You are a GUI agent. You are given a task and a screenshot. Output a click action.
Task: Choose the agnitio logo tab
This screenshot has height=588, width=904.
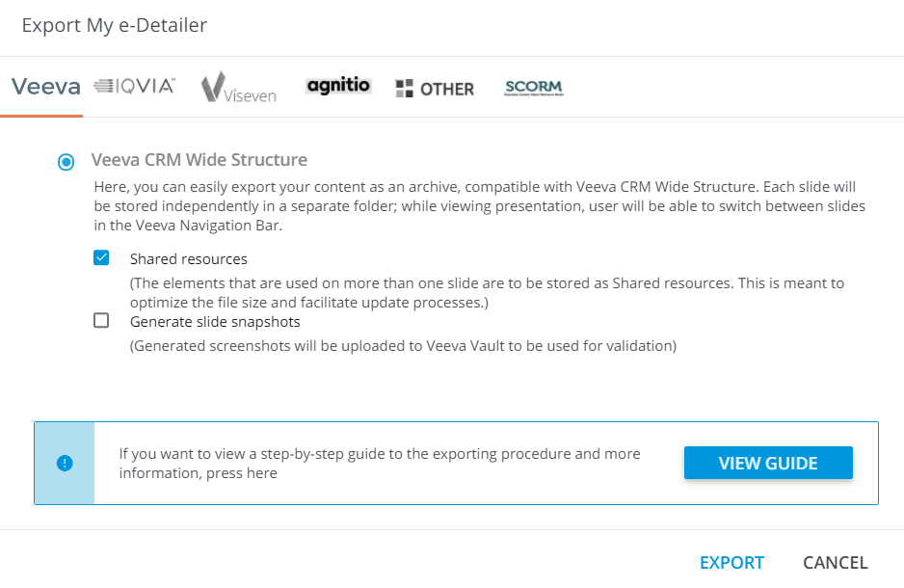coord(338,87)
